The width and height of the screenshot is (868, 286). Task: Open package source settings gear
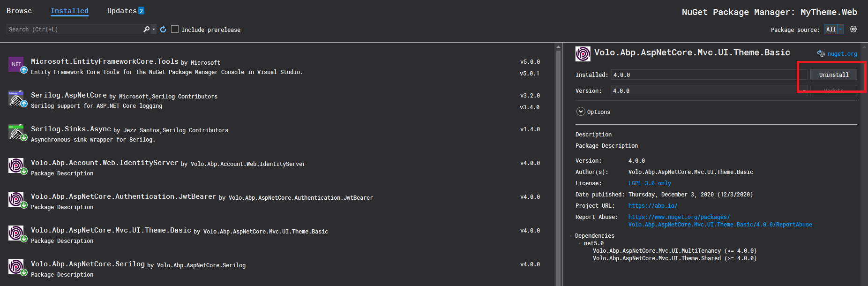click(853, 29)
